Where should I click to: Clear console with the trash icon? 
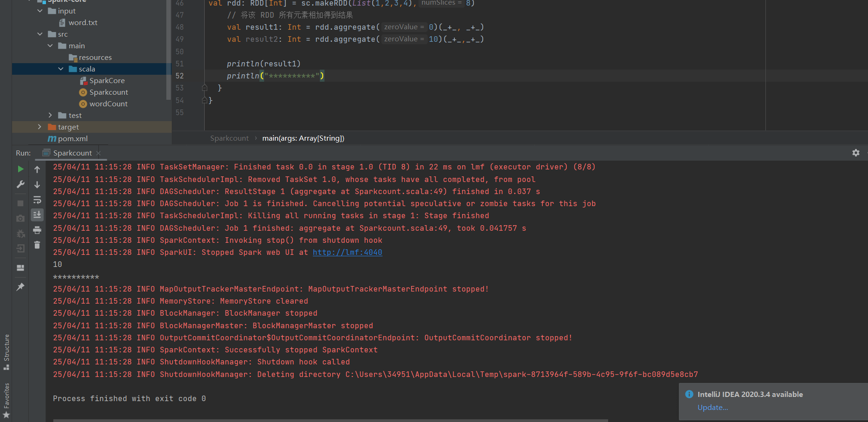tap(37, 245)
